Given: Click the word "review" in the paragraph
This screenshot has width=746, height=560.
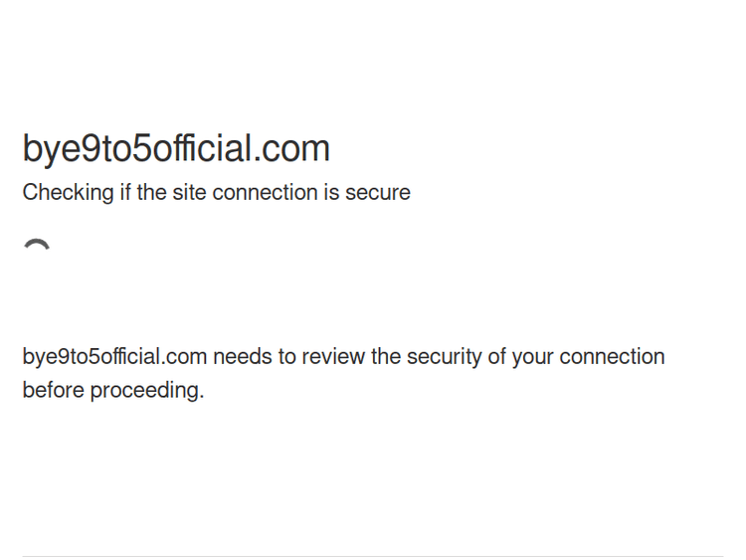Looking at the screenshot, I should tap(333, 357).
